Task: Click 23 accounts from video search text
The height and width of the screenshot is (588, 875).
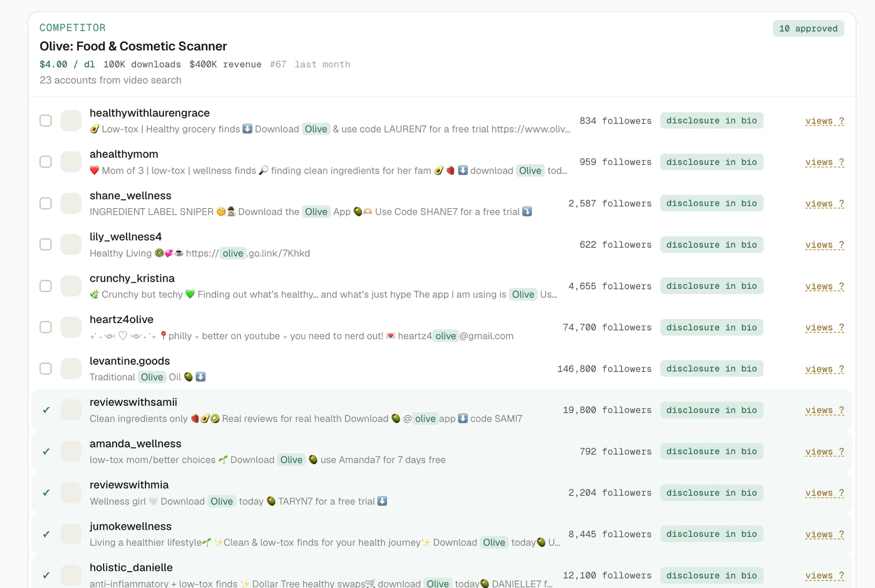Action: click(x=110, y=80)
